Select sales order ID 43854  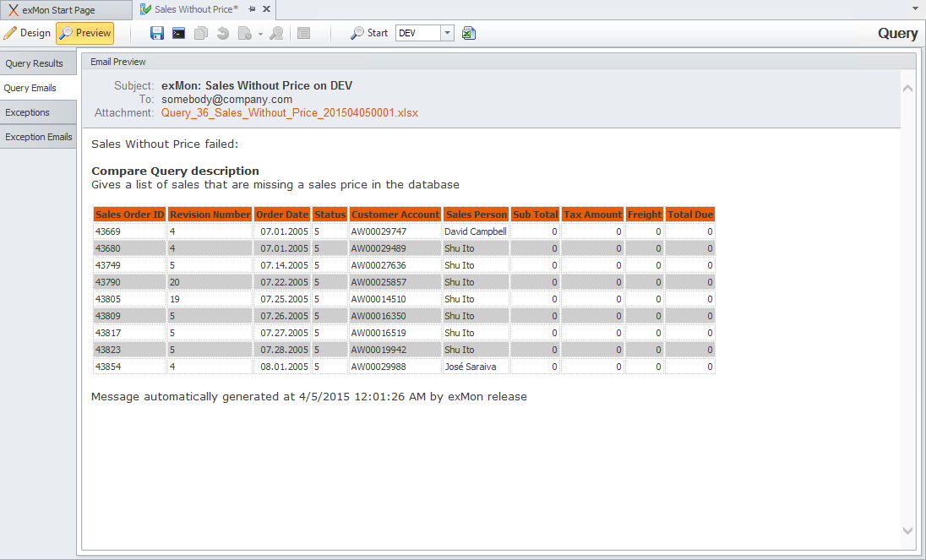(x=108, y=367)
